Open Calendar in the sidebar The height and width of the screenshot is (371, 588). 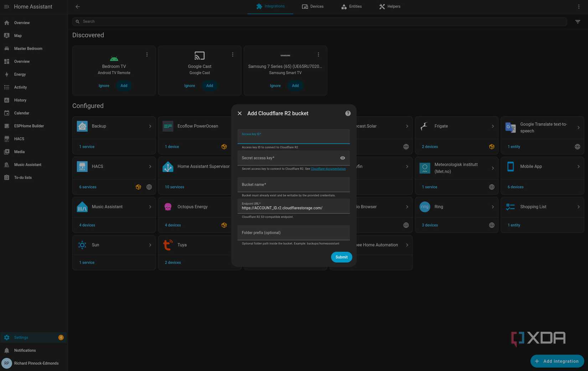coord(34,113)
